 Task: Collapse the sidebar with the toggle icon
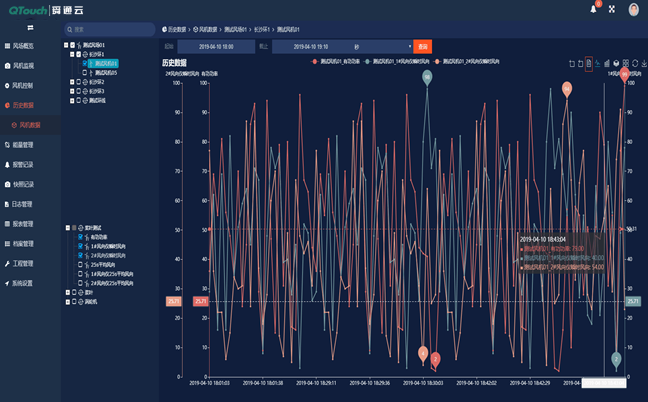pos(30,28)
